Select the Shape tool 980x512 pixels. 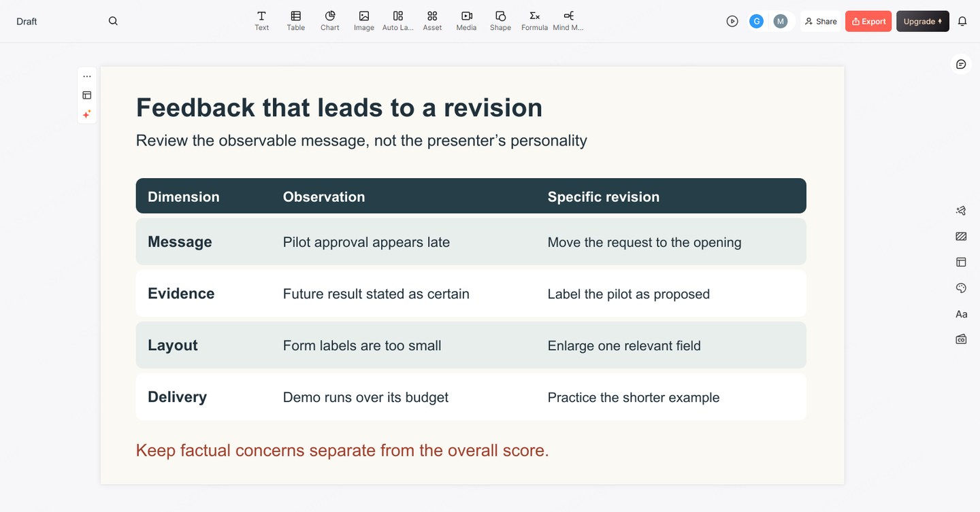500,21
